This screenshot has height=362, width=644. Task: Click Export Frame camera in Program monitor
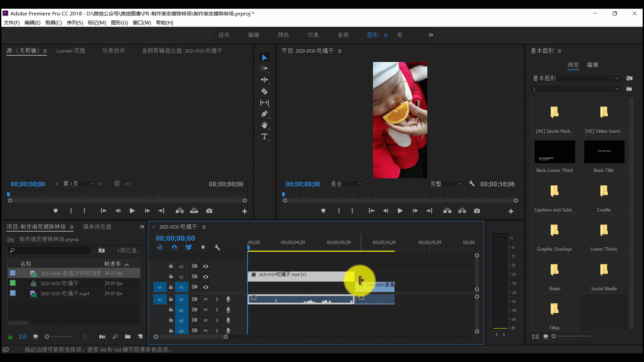tap(477, 211)
